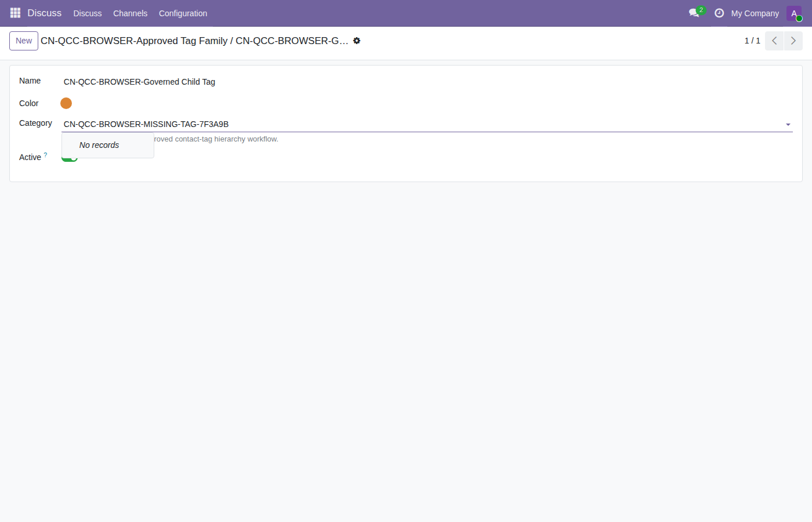This screenshot has height=522, width=812.
Task: Open the user avatar menu
Action: (794, 13)
